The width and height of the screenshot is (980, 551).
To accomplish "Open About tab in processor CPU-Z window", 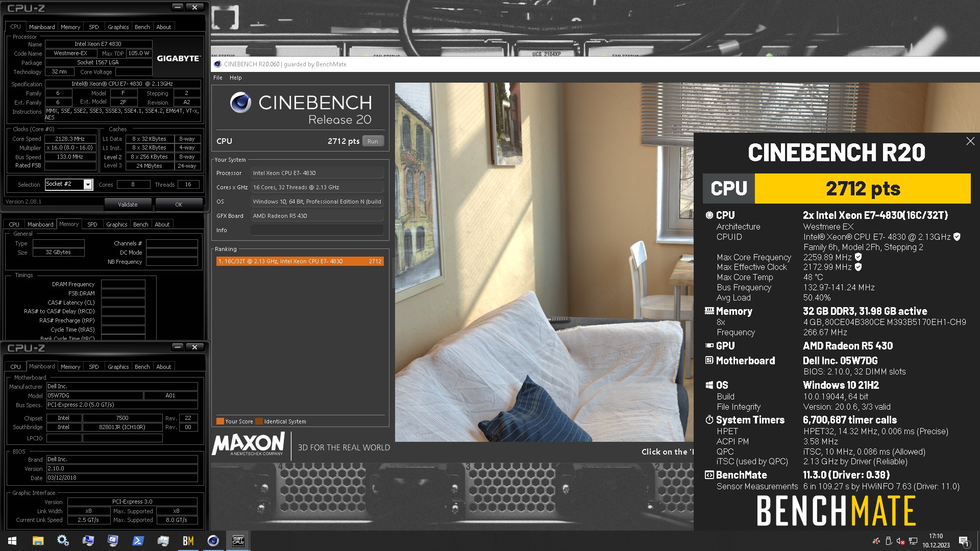I will [164, 27].
